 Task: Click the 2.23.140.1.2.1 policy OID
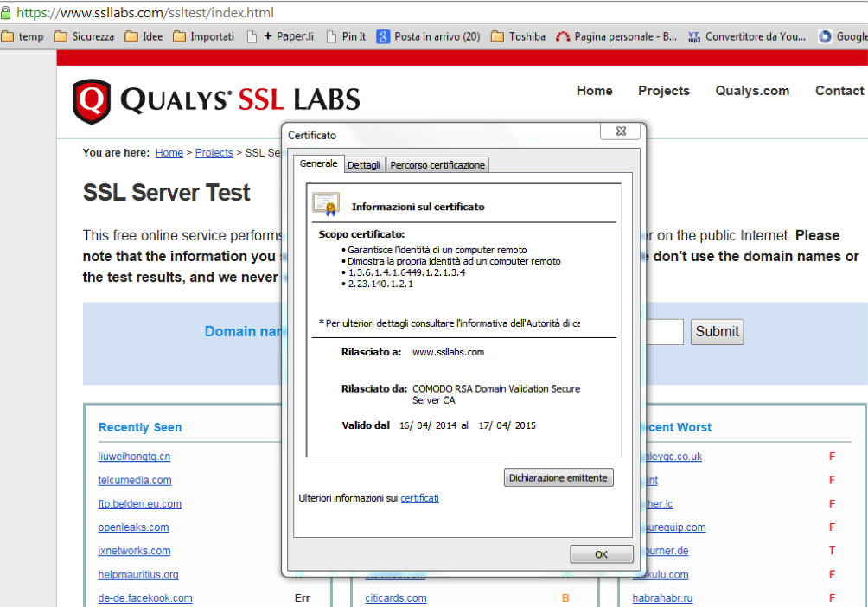(x=380, y=284)
